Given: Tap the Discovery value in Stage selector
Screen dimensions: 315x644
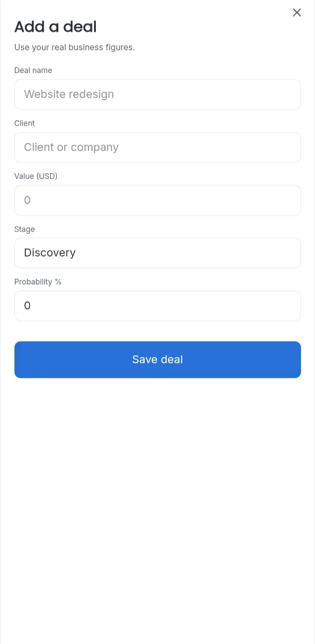Looking at the screenshot, I should 50,253.
